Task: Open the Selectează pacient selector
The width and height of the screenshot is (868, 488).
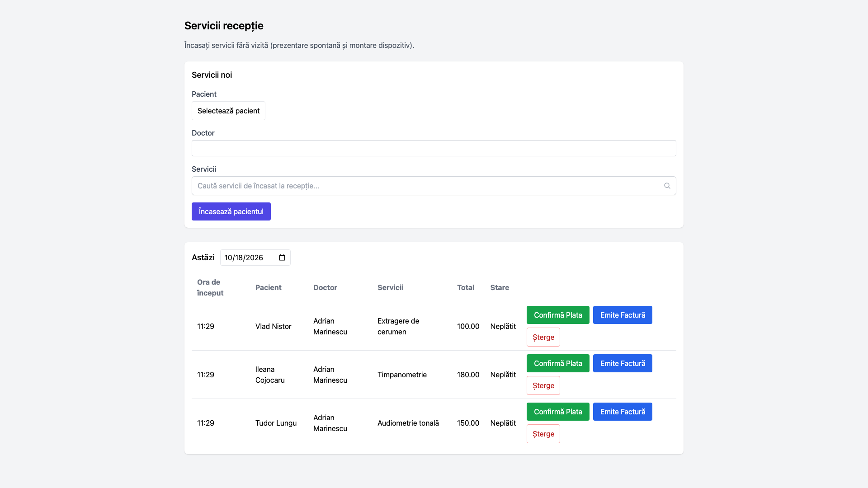Action: click(x=228, y=111)
